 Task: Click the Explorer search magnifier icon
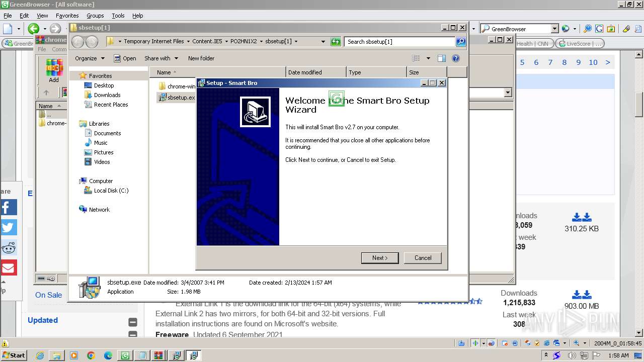(461, 42)
